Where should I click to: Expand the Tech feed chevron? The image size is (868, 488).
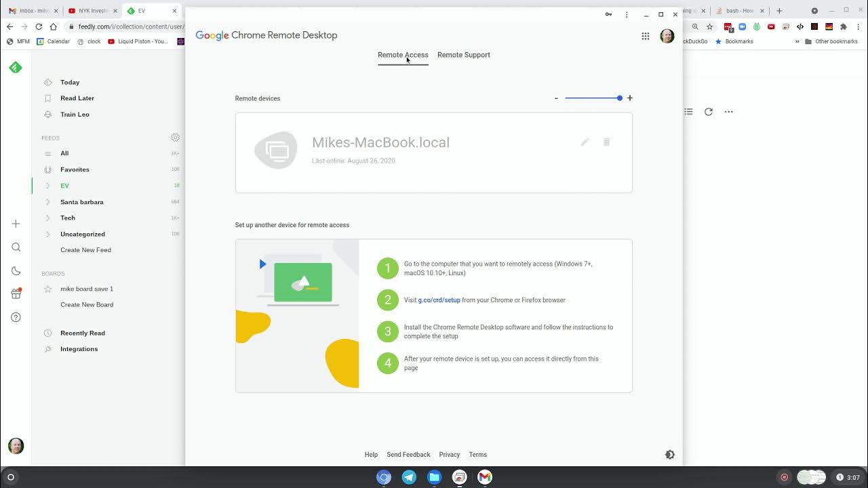[47, 218]
